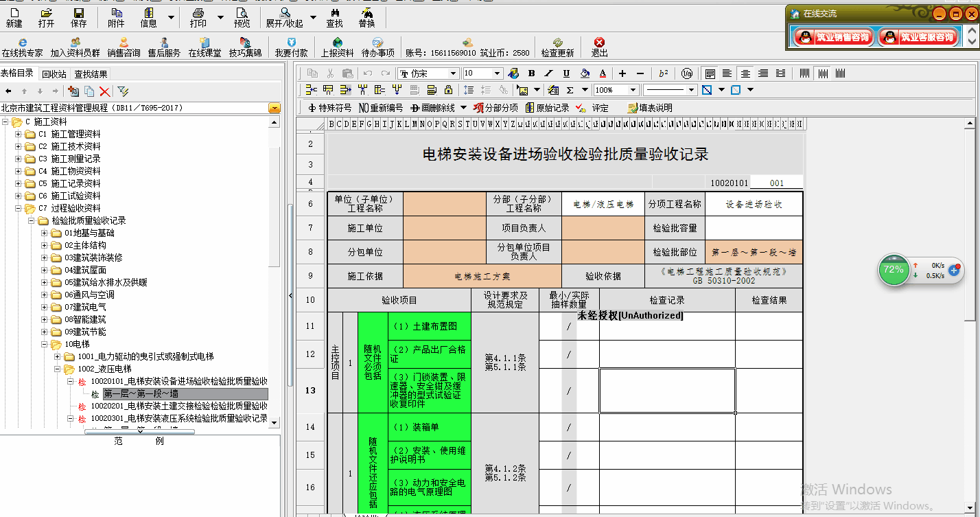Insert a 特殊符号 special symbol

tap(329, 108)
